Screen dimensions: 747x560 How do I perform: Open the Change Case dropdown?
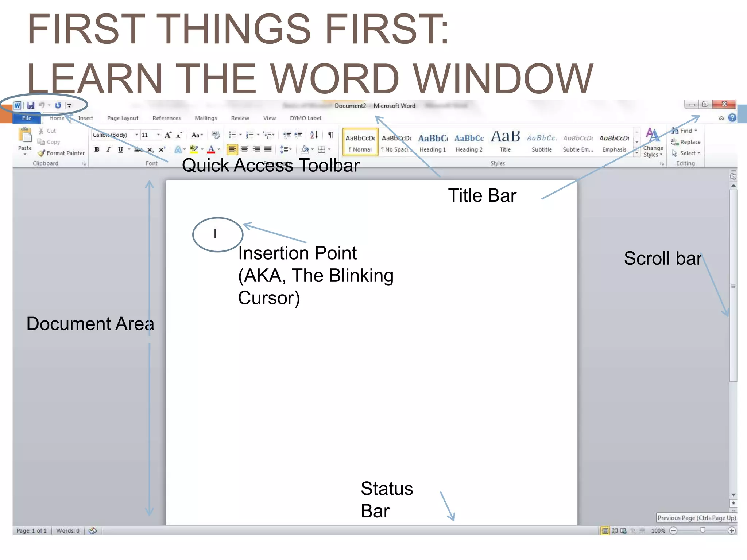[x=197, y=135]
